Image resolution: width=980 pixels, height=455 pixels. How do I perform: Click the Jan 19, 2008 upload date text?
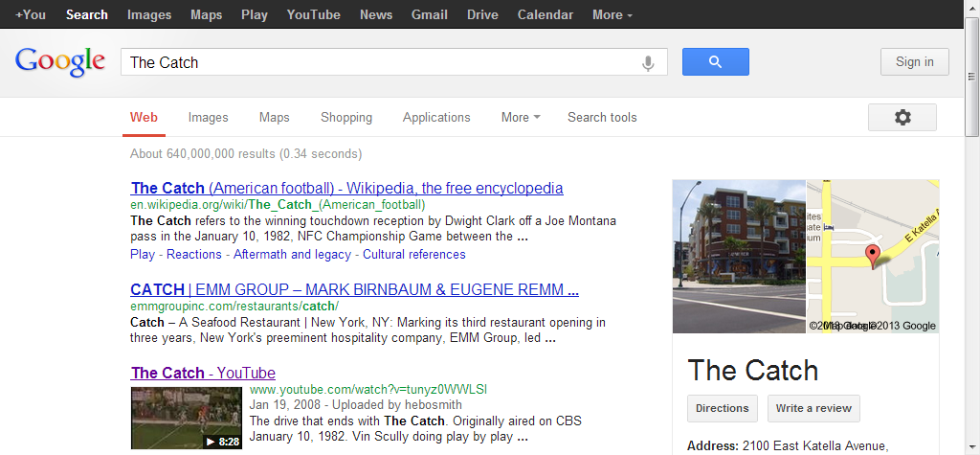coord(285,405)
